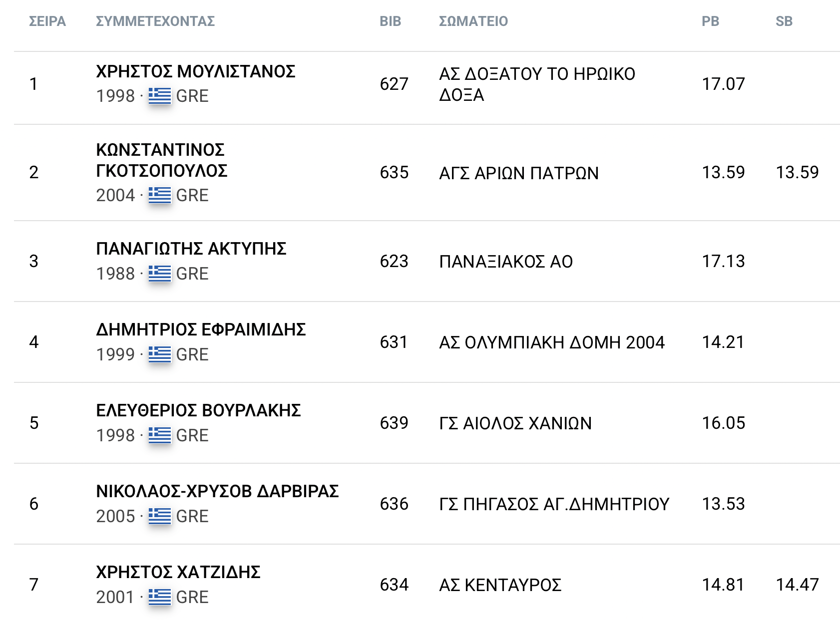Screen dimensions: 840x623
Task: Open ΓΣ ΑΙΟΛΟΣ ΧΑΝΙΩΝ club entry
Action: tap(515, 423)
